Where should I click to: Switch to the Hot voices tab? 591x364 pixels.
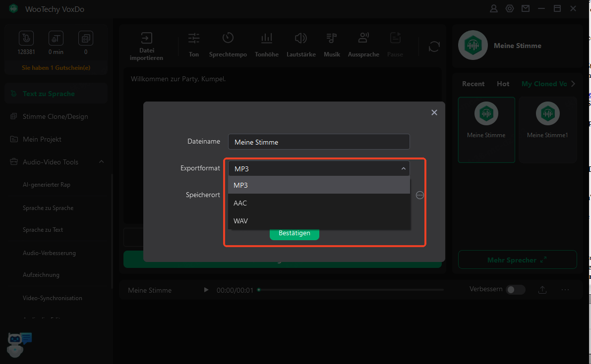[503, 84]
